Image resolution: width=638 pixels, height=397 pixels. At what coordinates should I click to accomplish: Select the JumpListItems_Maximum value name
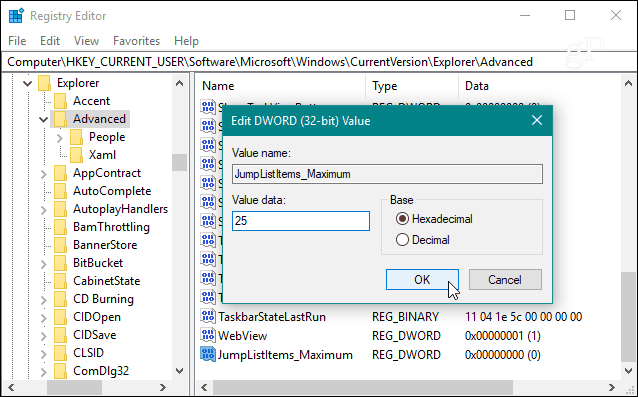[285, 355]
